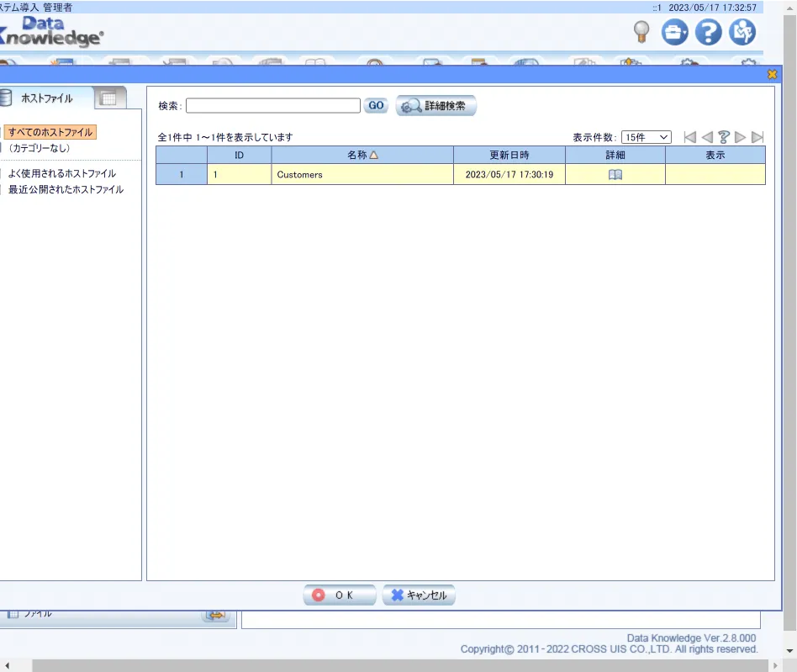Jump to the last results page
The image size is (797, 672).
coord(757,137)
